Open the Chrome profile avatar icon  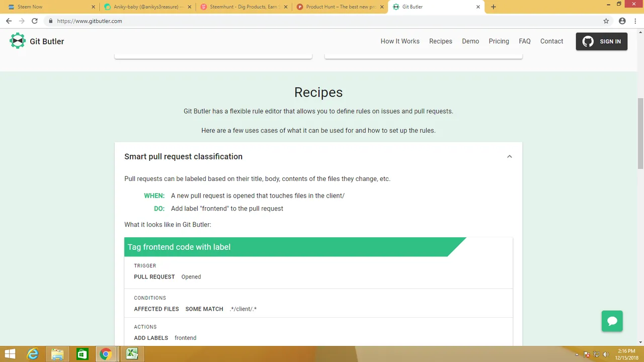pyautogui.click(x=622, y=21)
